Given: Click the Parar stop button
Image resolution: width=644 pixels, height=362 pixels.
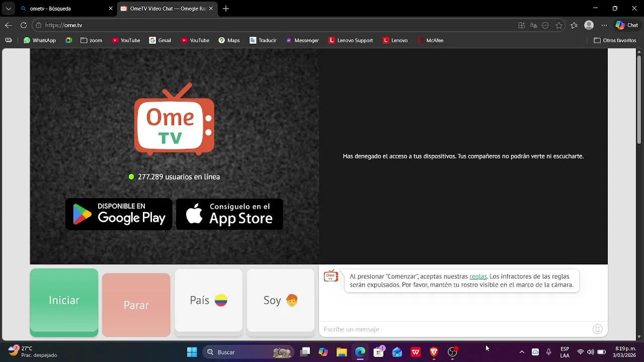Looking at the screenshot, I should click(x=136, y=305).
